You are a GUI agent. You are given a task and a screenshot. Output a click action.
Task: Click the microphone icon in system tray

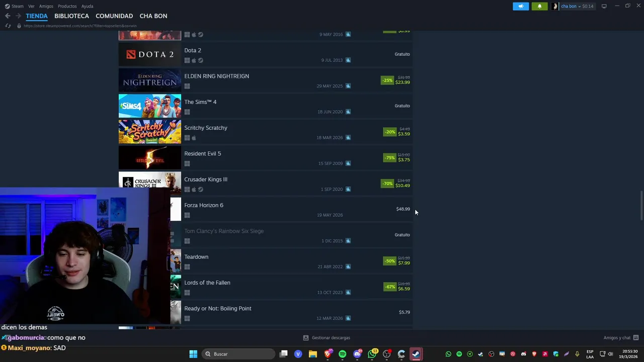click(x=577, y=354)
